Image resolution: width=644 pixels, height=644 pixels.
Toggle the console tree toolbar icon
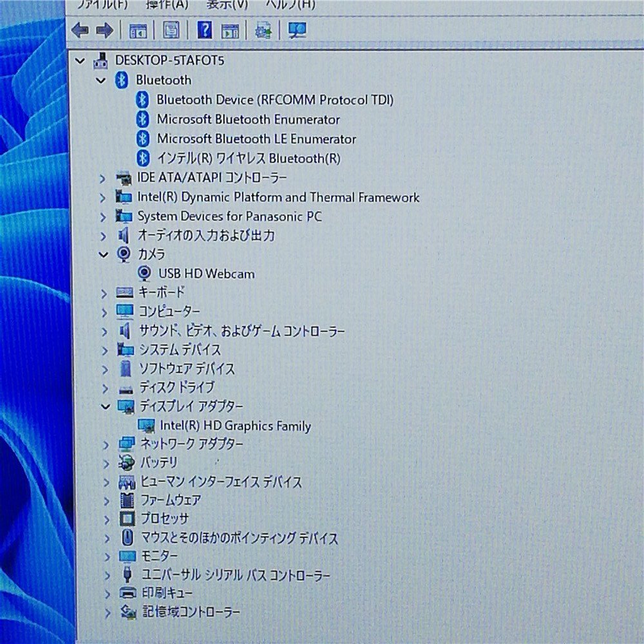pyautogui.click(x=138, y=30)
